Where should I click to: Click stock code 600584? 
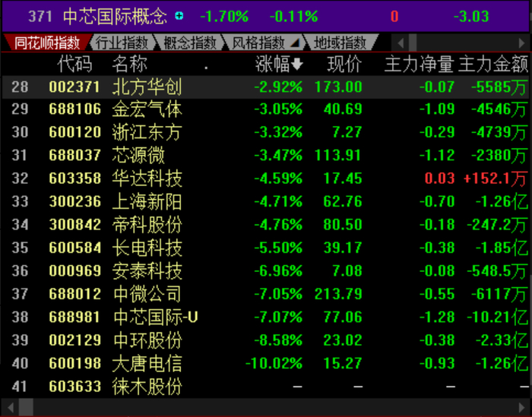[74, 248]
